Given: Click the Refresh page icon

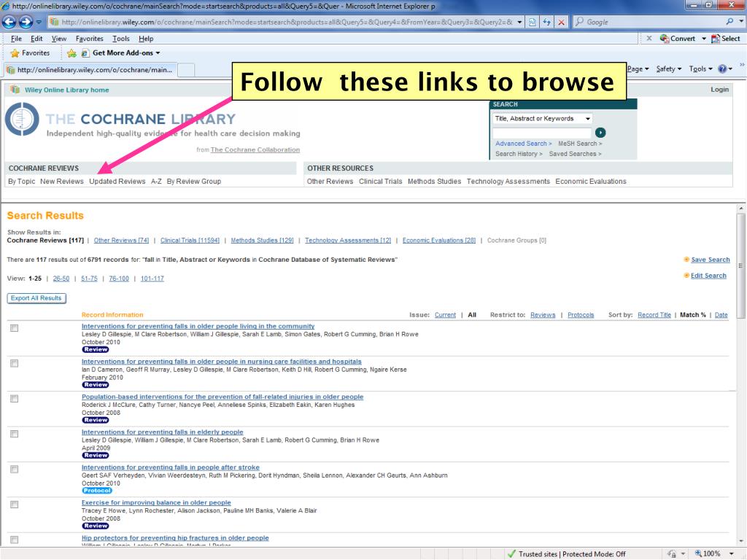Looking at the screenshot, I should (x=546, y=22).
